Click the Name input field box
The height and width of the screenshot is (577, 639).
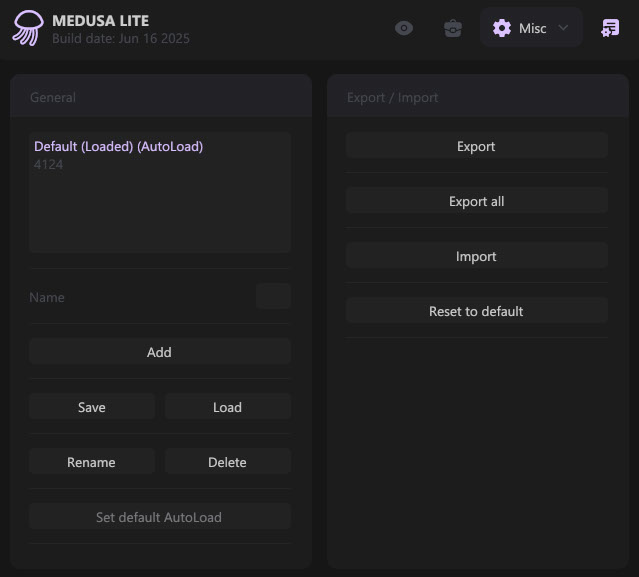(x=273, y=297)
